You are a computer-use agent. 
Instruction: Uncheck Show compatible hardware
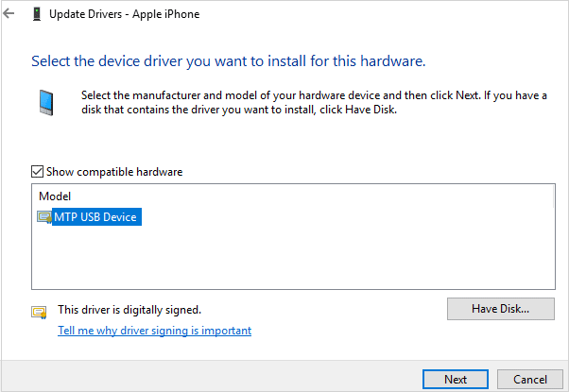37,172
